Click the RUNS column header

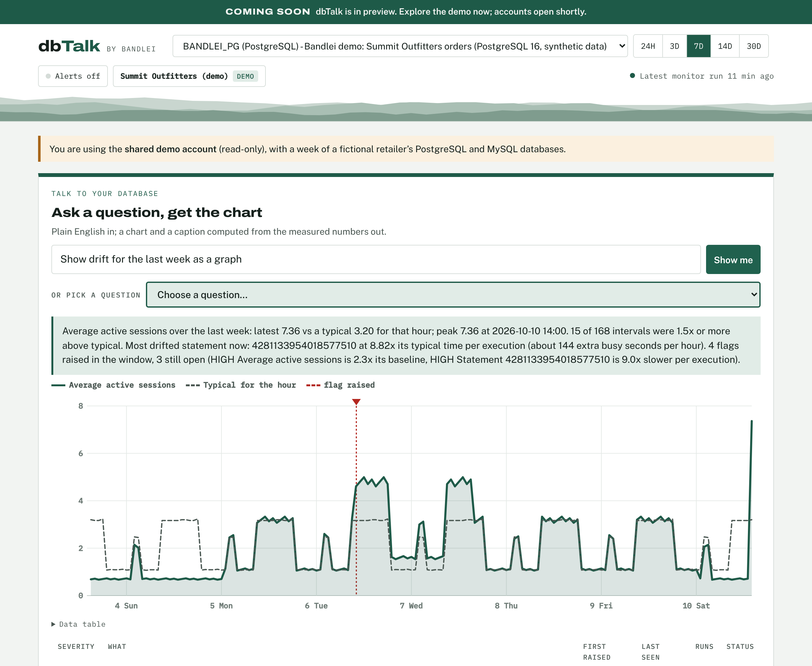point(704,646)
